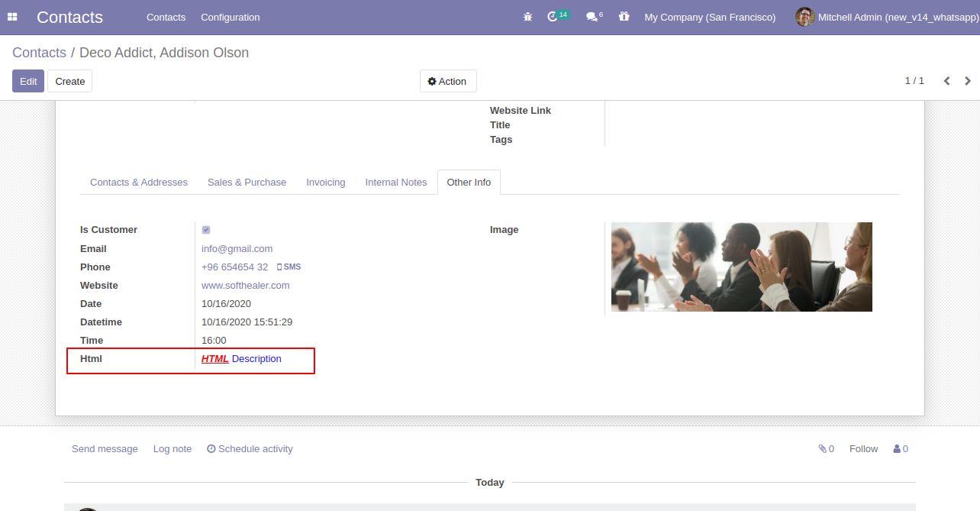Click the Image field label

pos(504,230)
